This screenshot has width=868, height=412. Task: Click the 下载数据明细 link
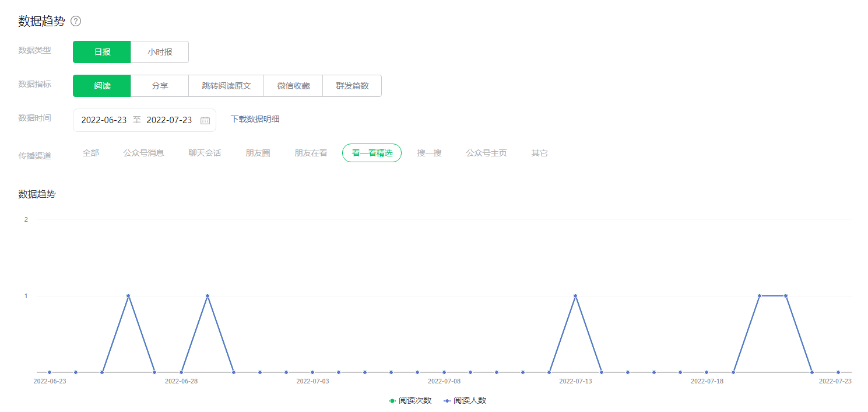255,119
